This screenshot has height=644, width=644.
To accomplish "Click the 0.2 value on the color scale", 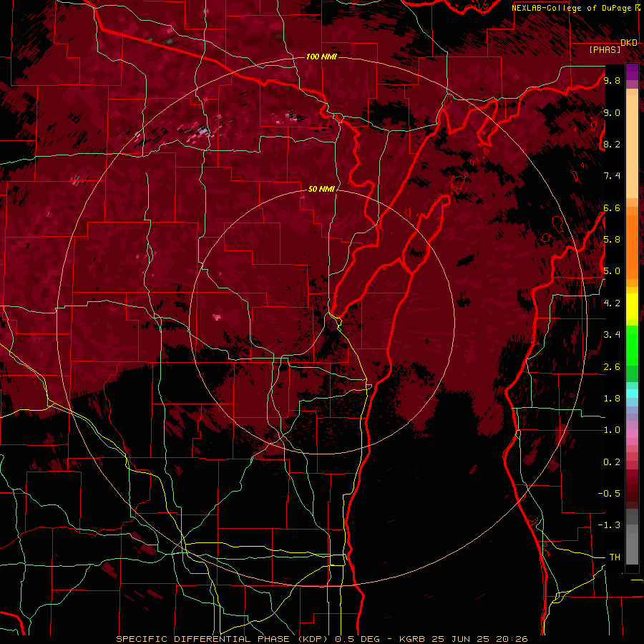I will pos(612,462).
